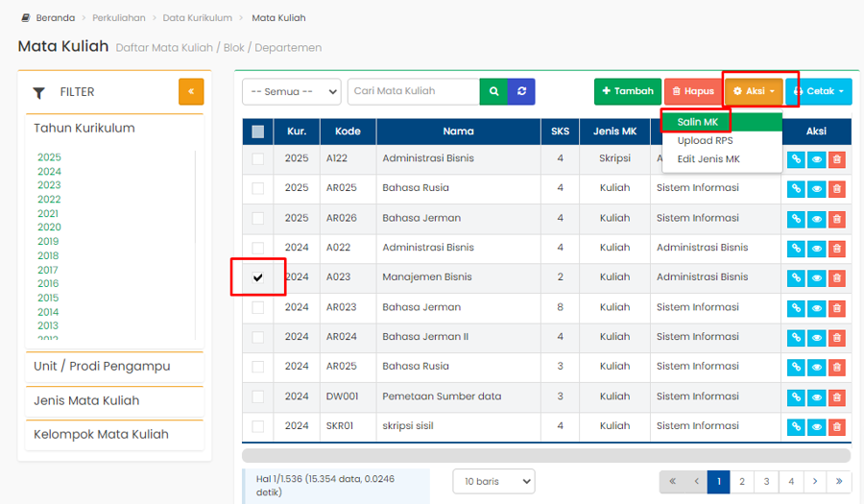Click trash icon for skripsi sisil row
Image resolution: width=864 pixels, height=504 pixels.
pyautogui.click(x=836, y=427)
